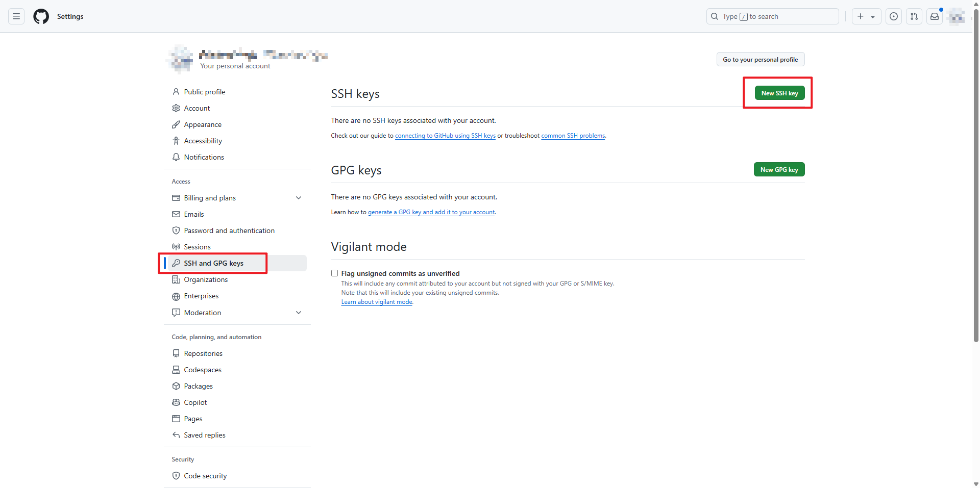Open the Pull requests icon in header
The width and height of the screenshot is (980, 488).
pos(914,16)
